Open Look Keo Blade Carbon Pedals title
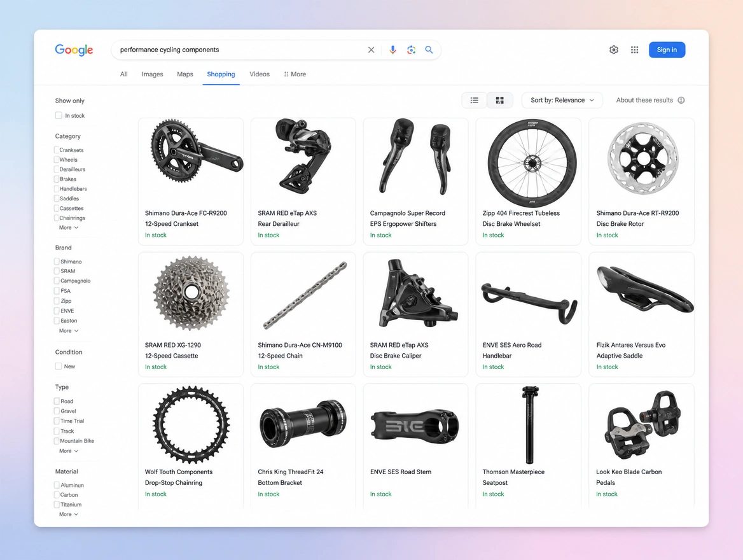 click(x=628, y=477)
